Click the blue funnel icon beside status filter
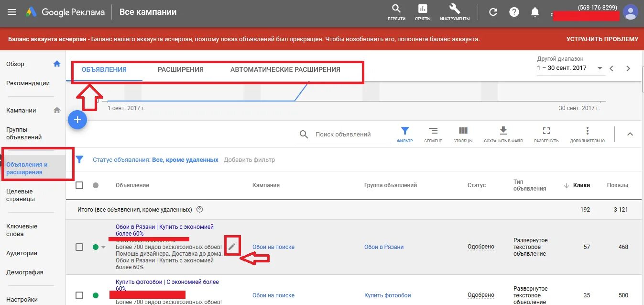644x305 pixels. point(80,159)
